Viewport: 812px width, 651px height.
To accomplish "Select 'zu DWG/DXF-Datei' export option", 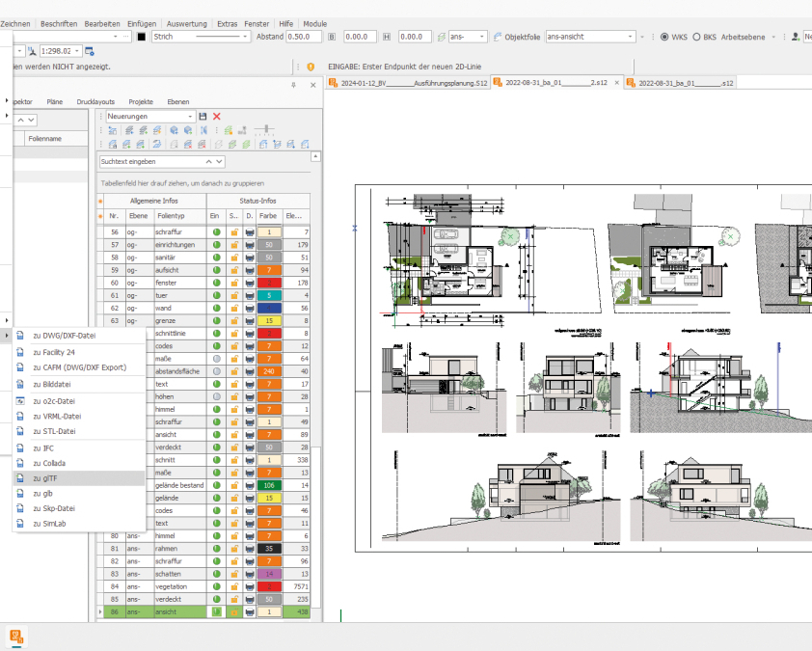I will pos(64,336).
